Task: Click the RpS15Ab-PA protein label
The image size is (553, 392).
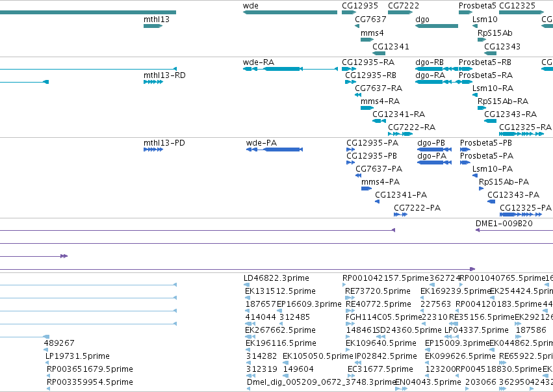Action: click(504, 182)
